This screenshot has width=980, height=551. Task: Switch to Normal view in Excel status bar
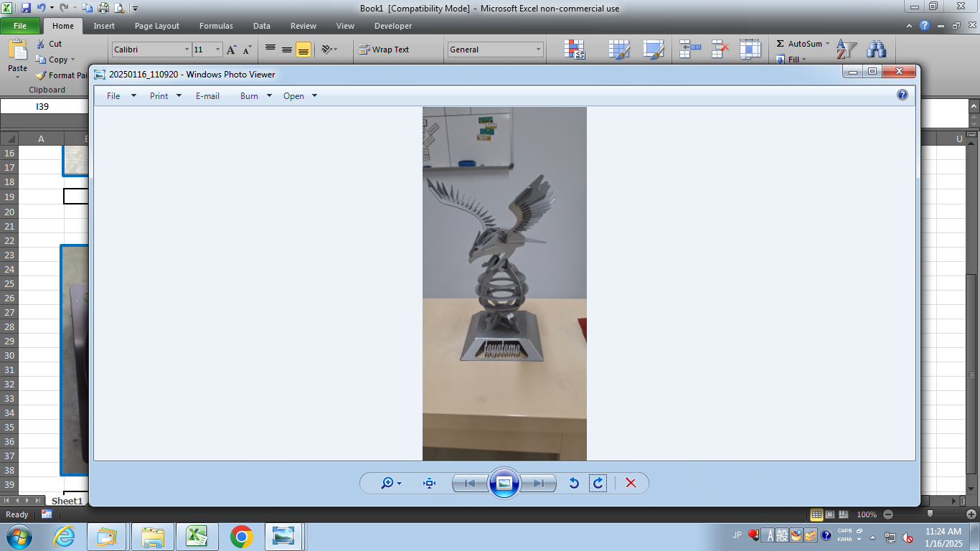click(816, 514)
